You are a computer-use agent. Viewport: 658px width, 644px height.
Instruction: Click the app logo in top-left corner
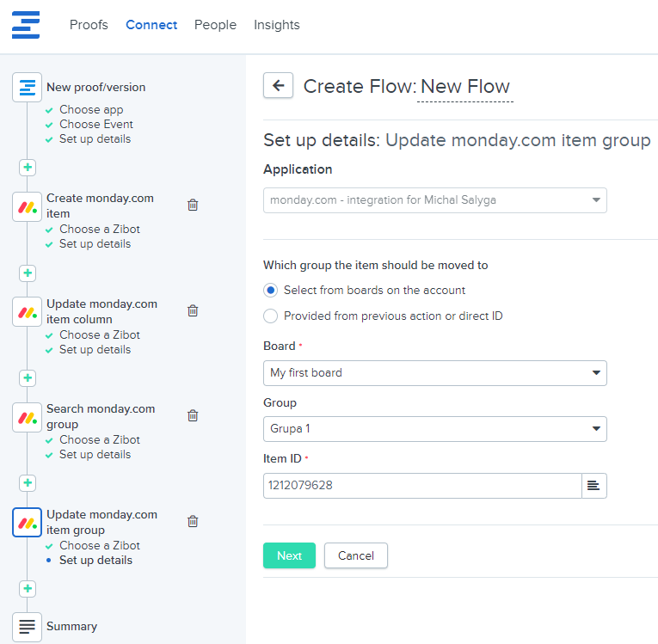tap(26, 25)
